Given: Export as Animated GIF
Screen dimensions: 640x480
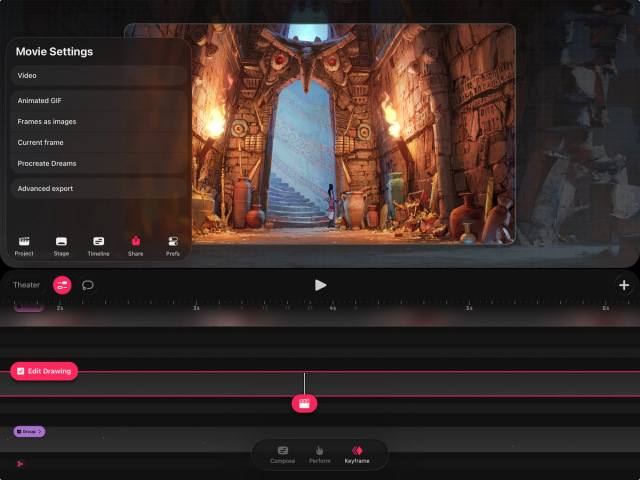Looking at the screenshot, I should click(98, 100).
